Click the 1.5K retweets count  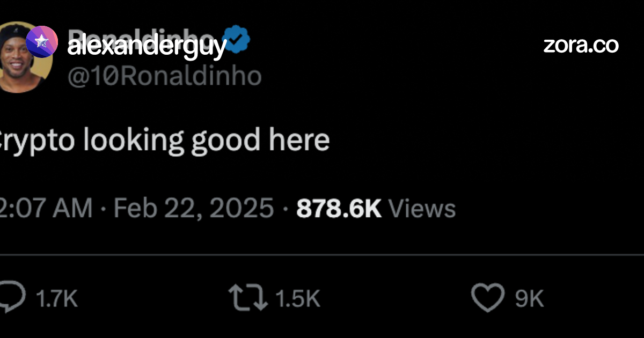298,299
